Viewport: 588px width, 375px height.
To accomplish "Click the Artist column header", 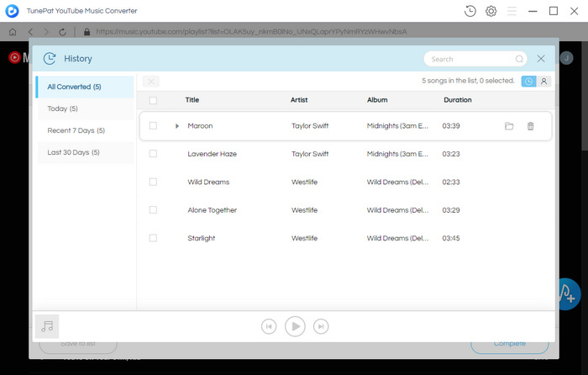I will coord(299,100).
